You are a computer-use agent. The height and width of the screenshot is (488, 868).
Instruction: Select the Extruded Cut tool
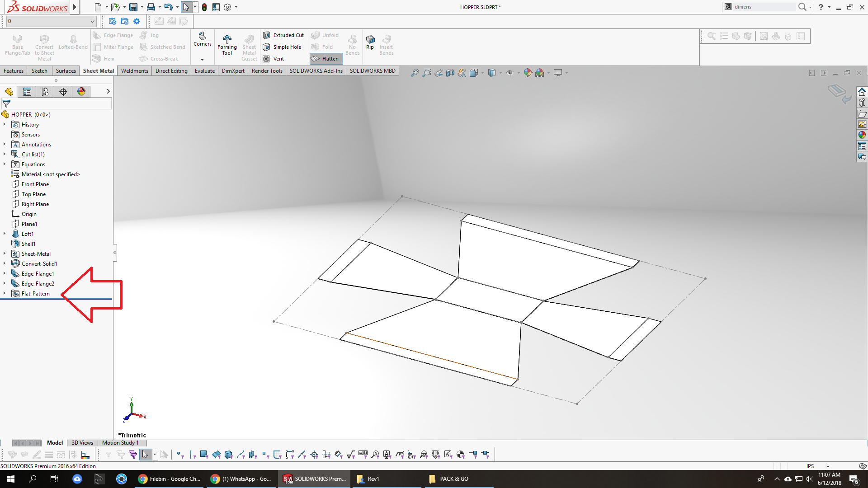[284, 35]
